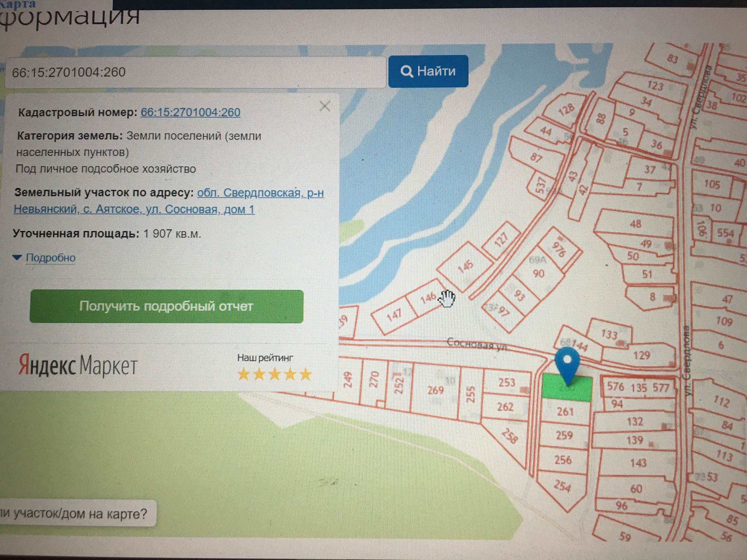Open cadastral number link 66:15:2701004:260
The height and width of the screenshot is (560, 747).
pyautogui.click(x=190, y=112)
